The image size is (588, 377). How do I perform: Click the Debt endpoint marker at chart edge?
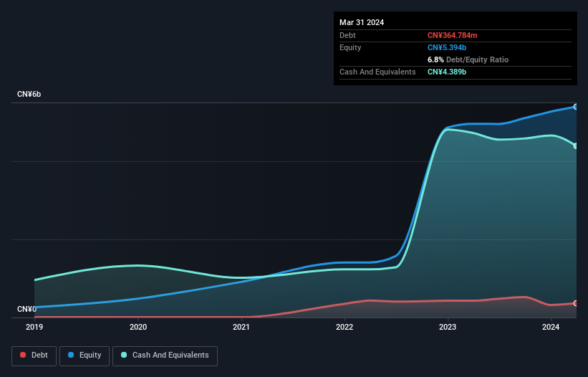pyautogui.click(x=576, y=303)
